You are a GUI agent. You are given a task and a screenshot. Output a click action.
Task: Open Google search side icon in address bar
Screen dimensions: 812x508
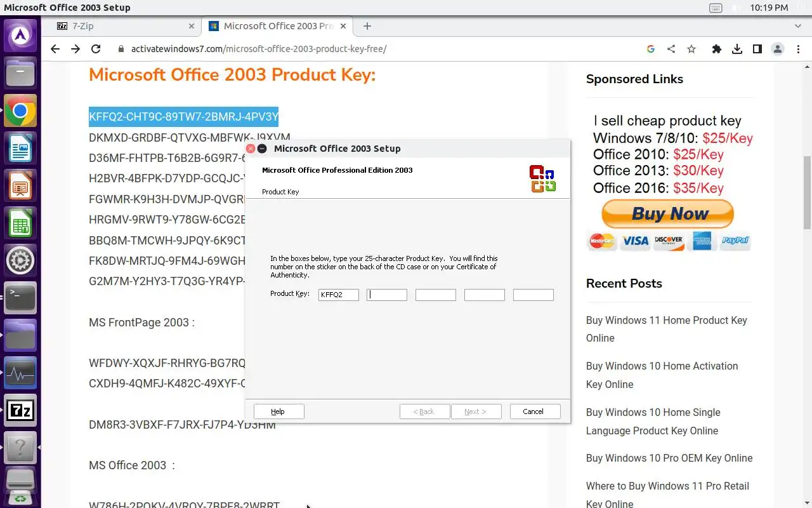coord(651,49)
